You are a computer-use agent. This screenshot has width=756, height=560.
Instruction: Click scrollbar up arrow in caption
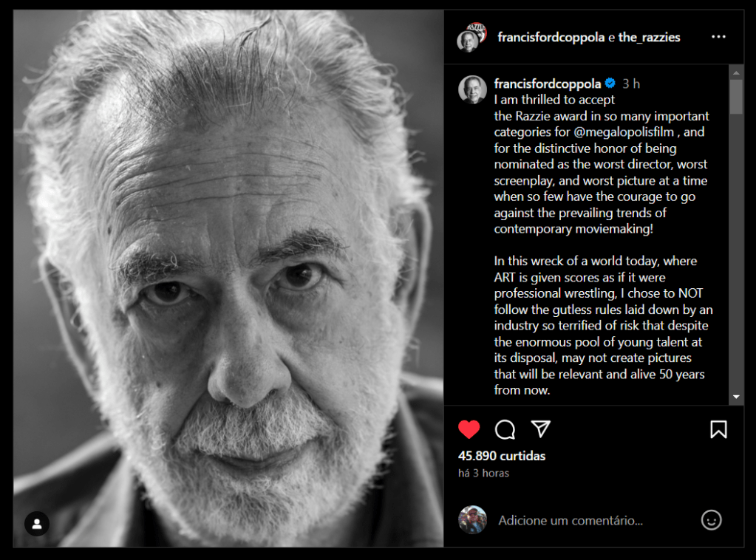coord(736,73)
